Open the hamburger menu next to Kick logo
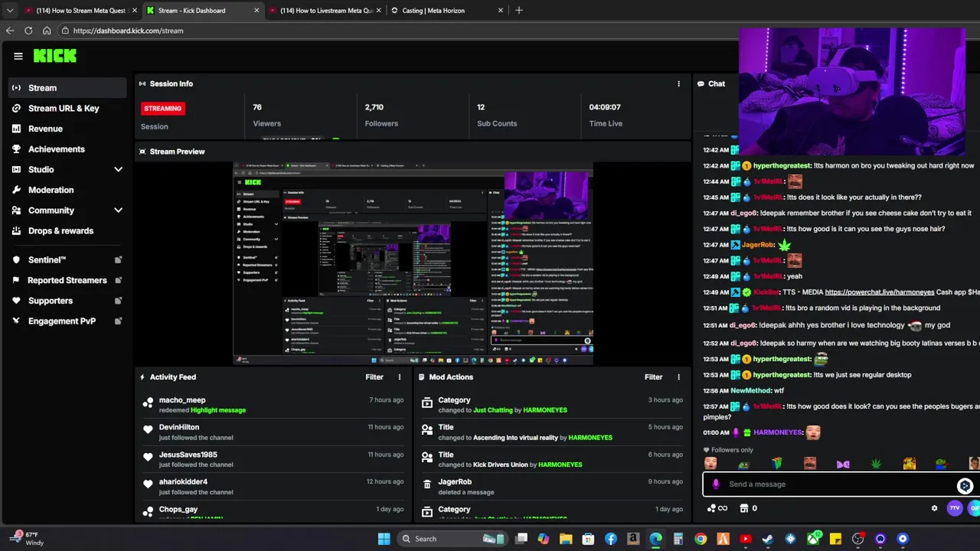Image resolution: width=980 pixels, height=551 pixels. tap(18, 56)
